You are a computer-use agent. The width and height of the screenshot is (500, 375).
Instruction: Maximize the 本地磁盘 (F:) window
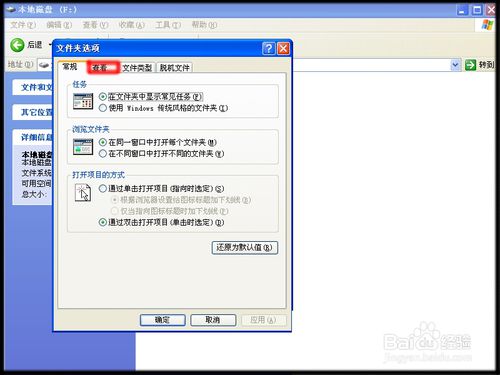(477, 10)
